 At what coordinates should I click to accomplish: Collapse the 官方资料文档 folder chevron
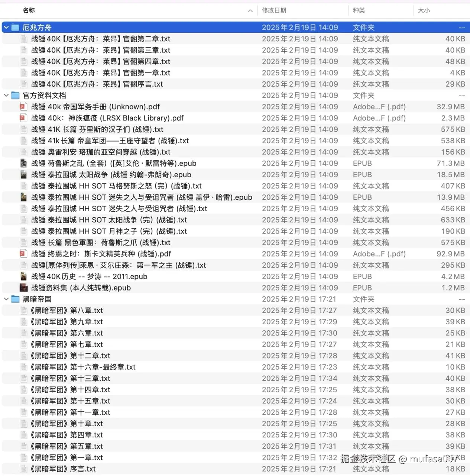[x=6, y=96]
